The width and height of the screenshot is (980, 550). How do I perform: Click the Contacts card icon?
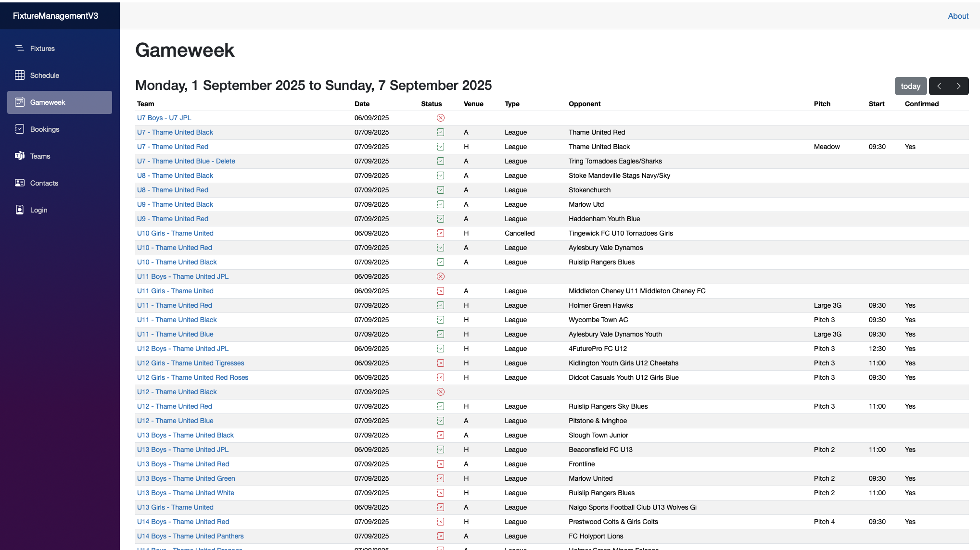20,183
